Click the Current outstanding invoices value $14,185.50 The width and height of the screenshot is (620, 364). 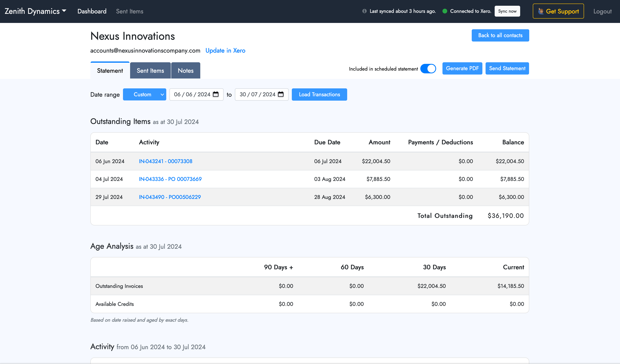pyautogui.click(x=510, y=286)
